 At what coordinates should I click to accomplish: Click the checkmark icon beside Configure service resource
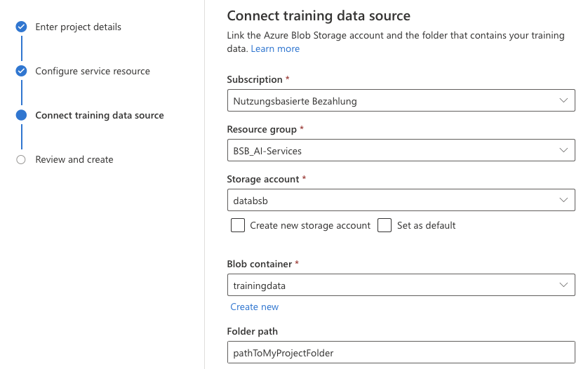21,71
